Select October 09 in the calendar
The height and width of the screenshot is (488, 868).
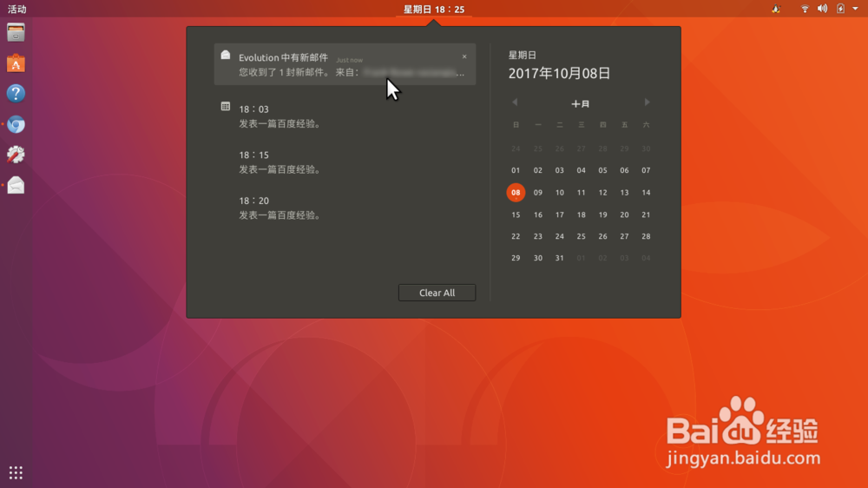point(537,192)
